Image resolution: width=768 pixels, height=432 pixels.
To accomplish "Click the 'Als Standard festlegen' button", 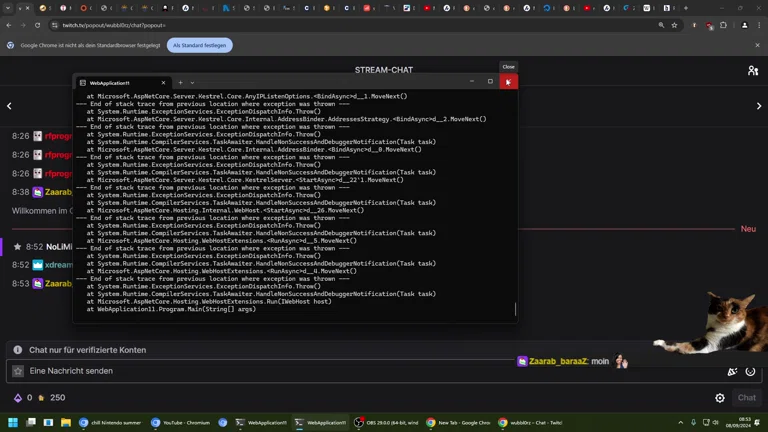I will pos(200,45).
